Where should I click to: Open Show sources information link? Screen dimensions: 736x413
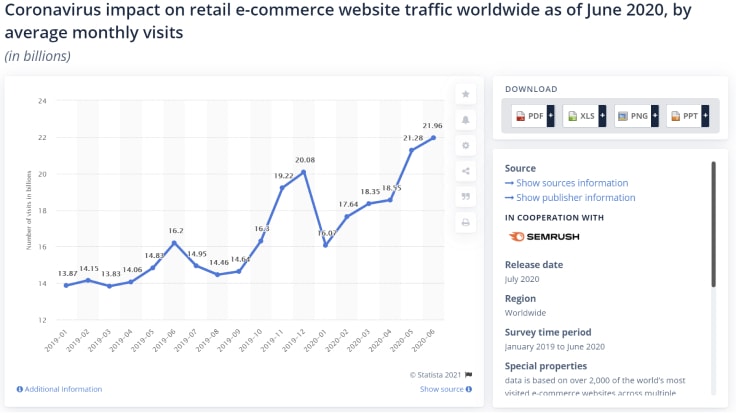(x=572, y=183)
